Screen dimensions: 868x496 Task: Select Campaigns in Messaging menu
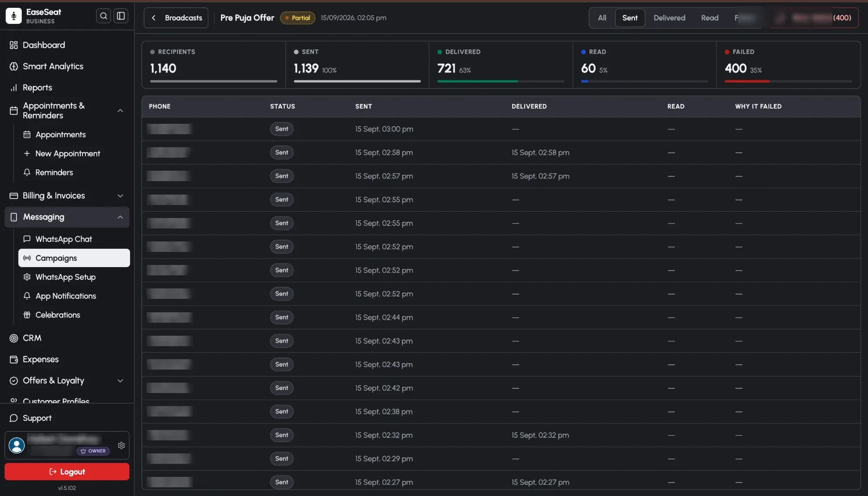[x=74, y=258]
